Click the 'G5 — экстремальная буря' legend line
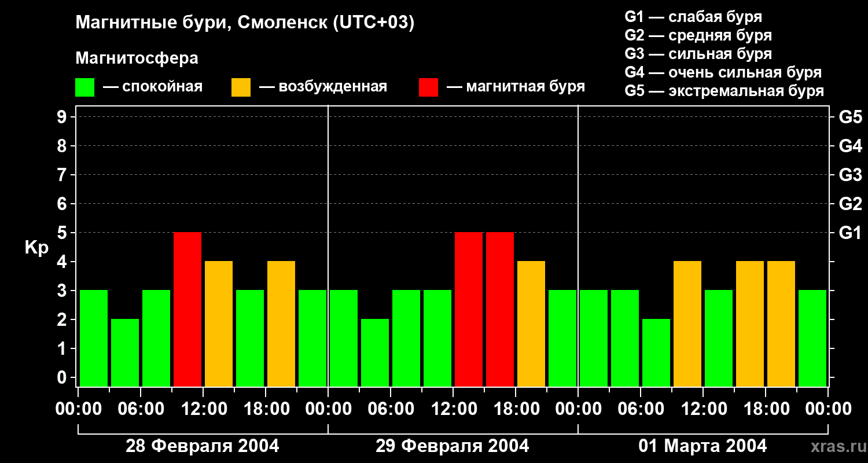 (x=724, y=91)
